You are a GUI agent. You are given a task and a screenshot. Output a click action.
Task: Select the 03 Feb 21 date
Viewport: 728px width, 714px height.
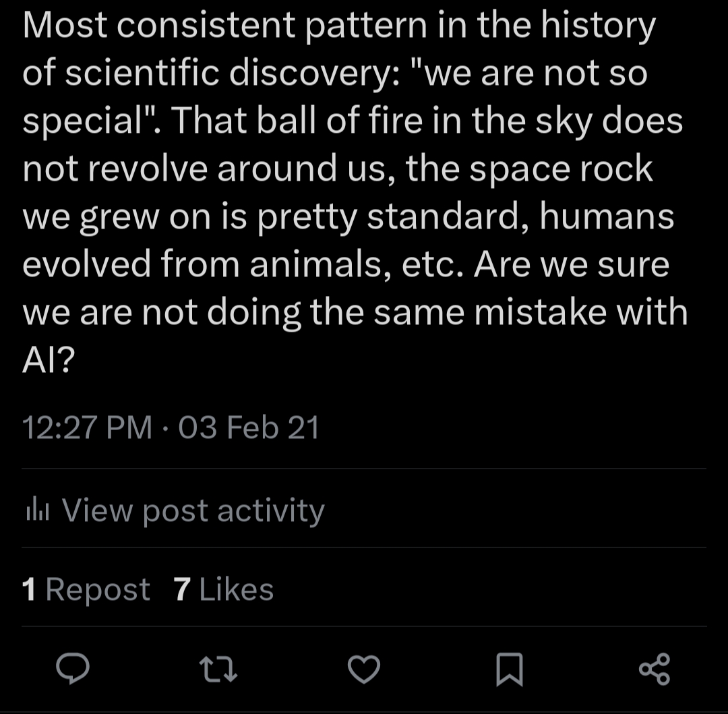pyautogui.click(x=249, y=428)
